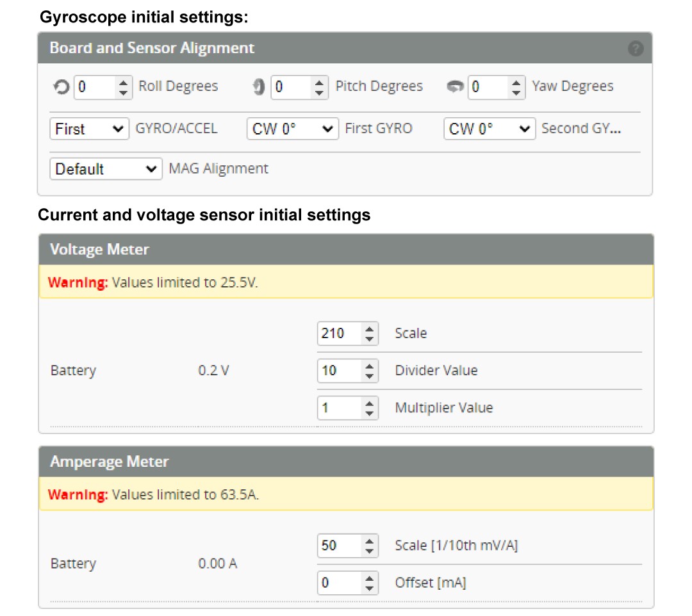Viewport: 692px width, 616px height.
Task: Click the Offset [mA] input field
Action: 347,583
